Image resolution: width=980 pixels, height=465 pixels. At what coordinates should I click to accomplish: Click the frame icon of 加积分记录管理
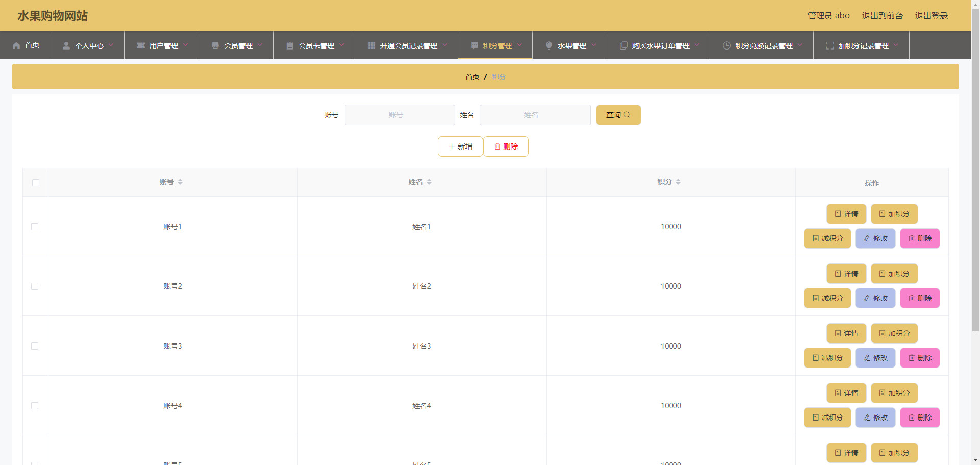coord(830,45)
